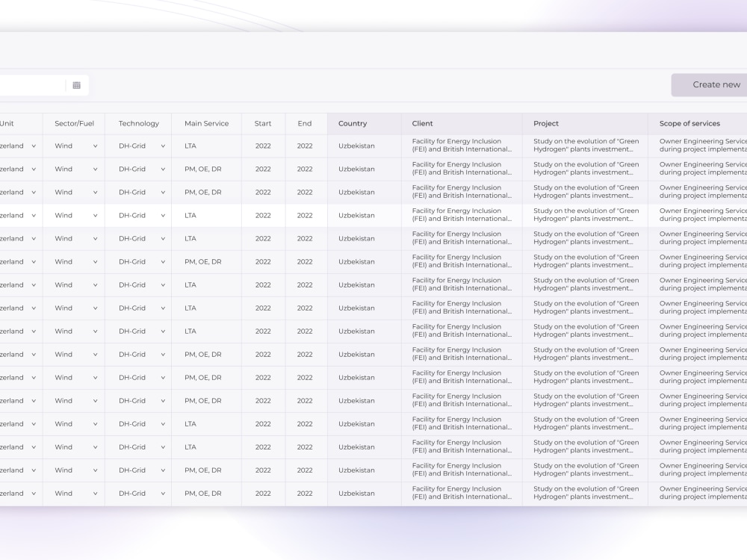747x560 pixels.
Task: Click the Main Service column header
Action: coord(206,123)
